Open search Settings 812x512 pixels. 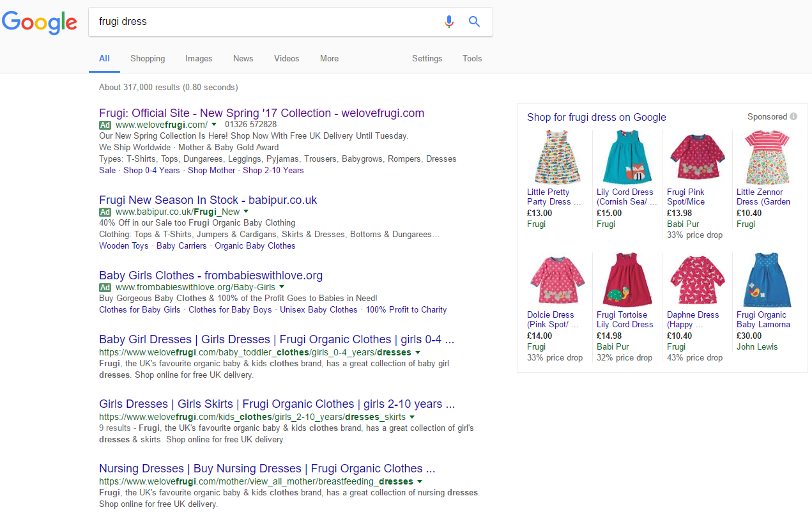tap(427, 58)
